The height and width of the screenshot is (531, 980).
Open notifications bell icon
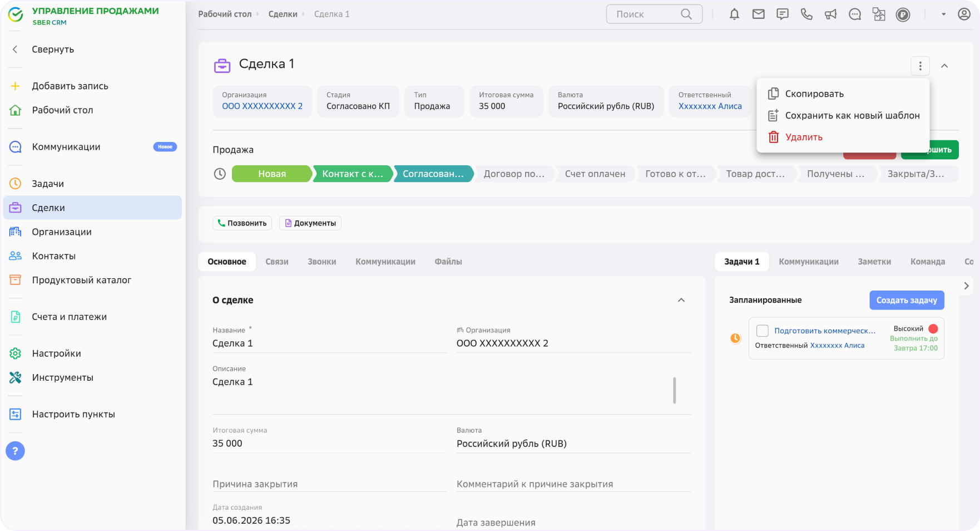pyautogui.click(x=734, y=14)
